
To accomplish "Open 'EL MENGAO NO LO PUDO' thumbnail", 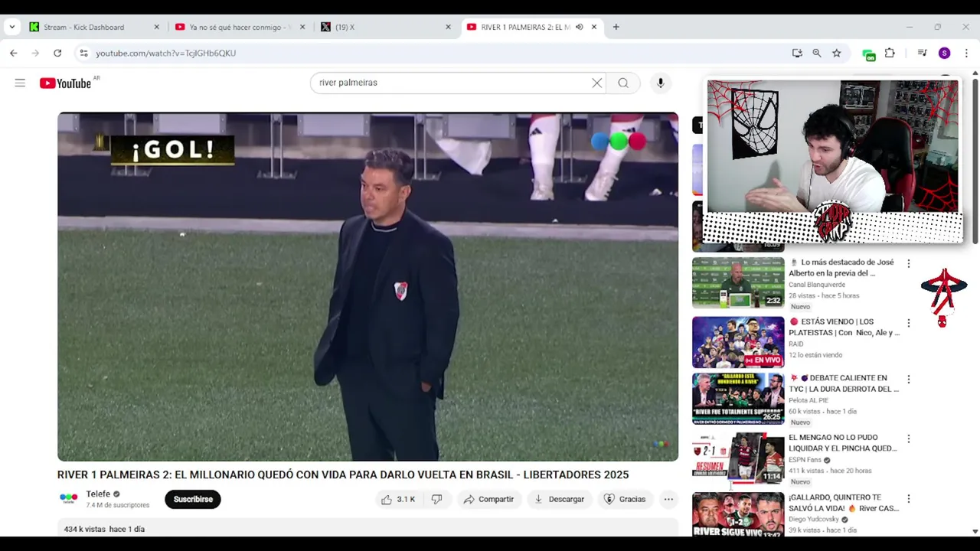I will [x=738, y=458].
